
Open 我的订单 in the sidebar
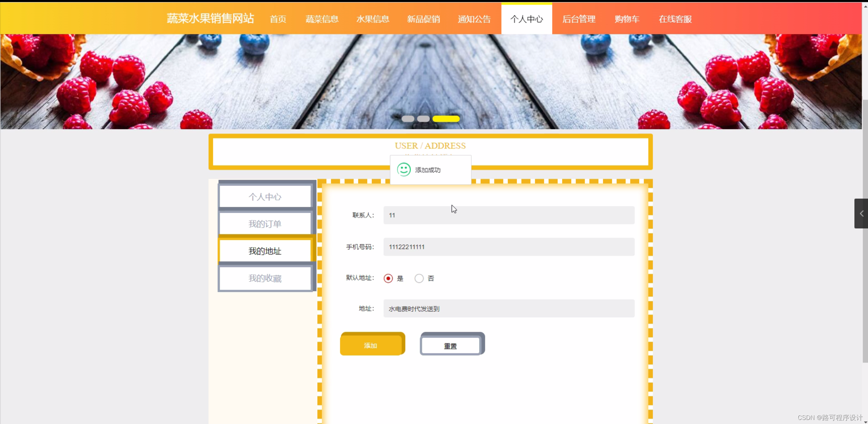coord(265,224)
